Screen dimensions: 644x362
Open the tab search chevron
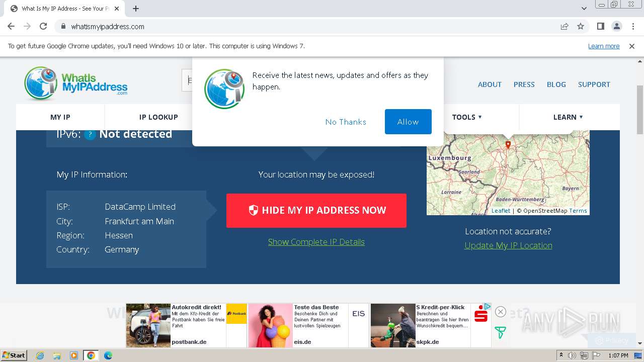click(584, 9)
